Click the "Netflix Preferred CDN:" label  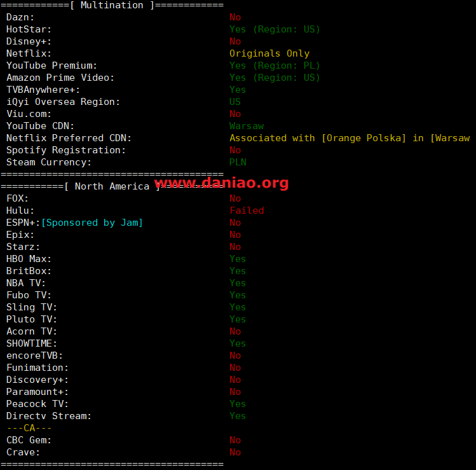point(69,138)
